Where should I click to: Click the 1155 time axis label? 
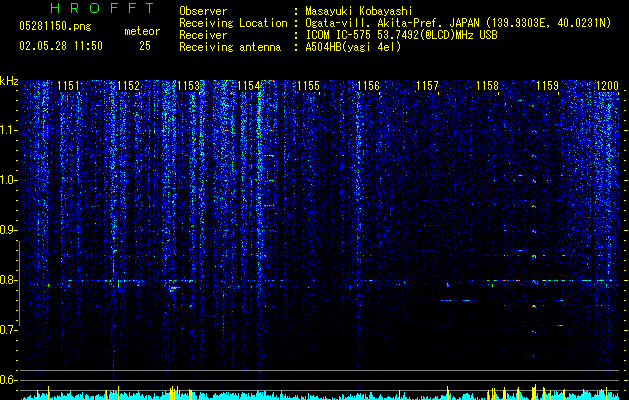point(308,86)
